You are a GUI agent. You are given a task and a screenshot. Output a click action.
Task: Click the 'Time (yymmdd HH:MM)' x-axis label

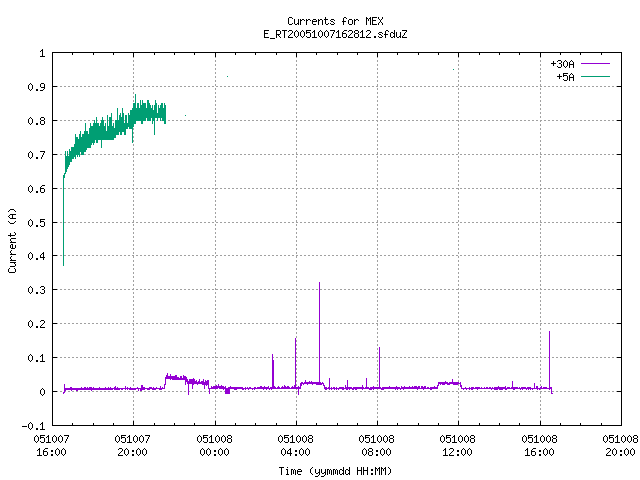pyautogui.click(x=335, y=471)
